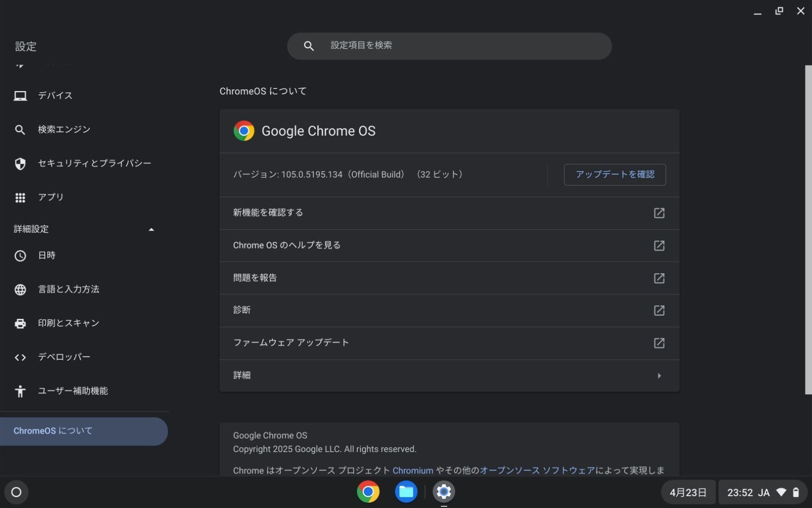This screenshot has height=508, width=812.
Task: Click the 設定 title at top left
Action: 26,47
